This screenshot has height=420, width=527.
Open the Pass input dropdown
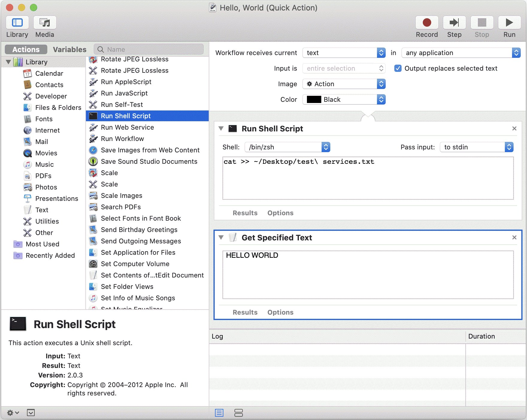point(476,147)
